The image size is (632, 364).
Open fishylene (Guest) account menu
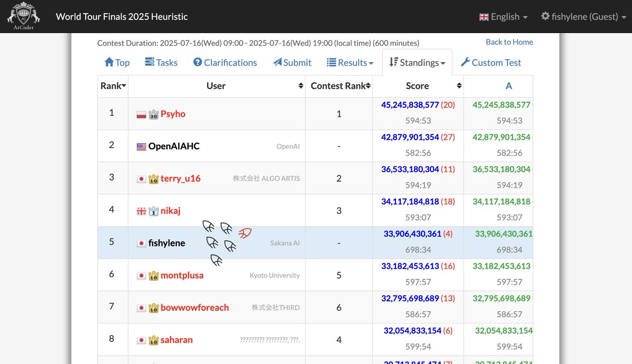point(584,16)
